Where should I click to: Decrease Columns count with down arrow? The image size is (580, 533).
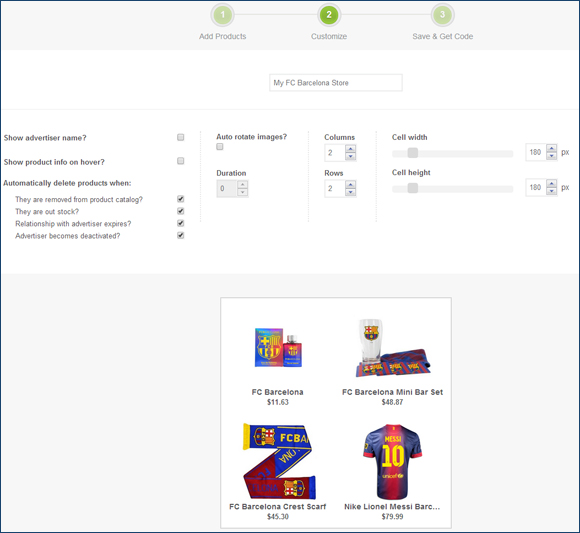tap(350, 156)
